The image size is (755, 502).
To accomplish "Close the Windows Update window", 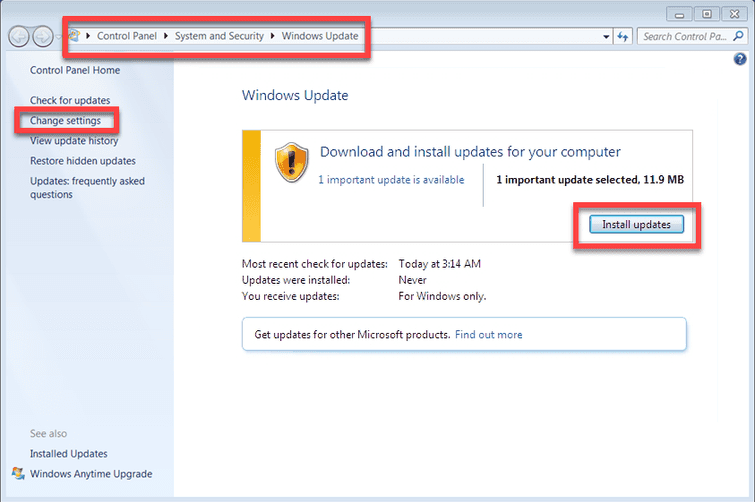I will tap(734, 14).
